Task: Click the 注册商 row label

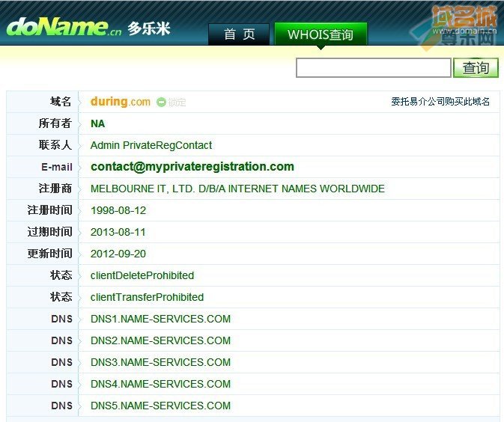Action: (55, 189)
